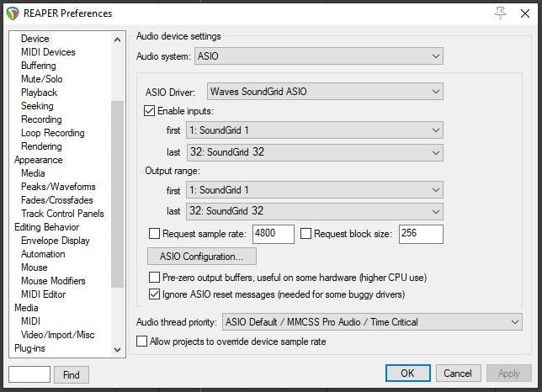Screen dimensions: 542x392
Task: Open the Recording preferences page
Action: (x=41, y=119)
